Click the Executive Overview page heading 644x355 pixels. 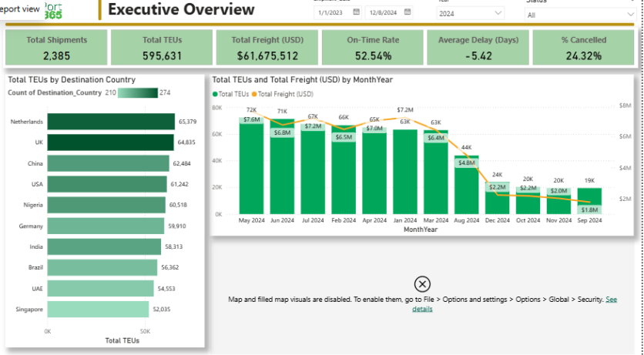[x=181, y=9]
